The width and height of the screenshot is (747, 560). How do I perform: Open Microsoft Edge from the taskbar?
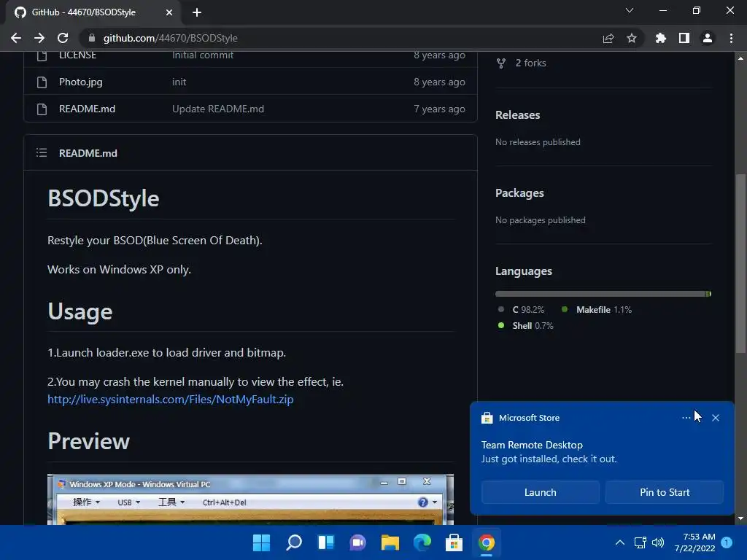pos(422,542)
